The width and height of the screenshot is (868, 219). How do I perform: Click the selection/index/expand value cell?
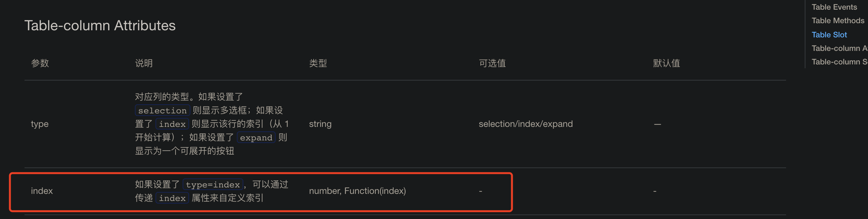(526, 124)
